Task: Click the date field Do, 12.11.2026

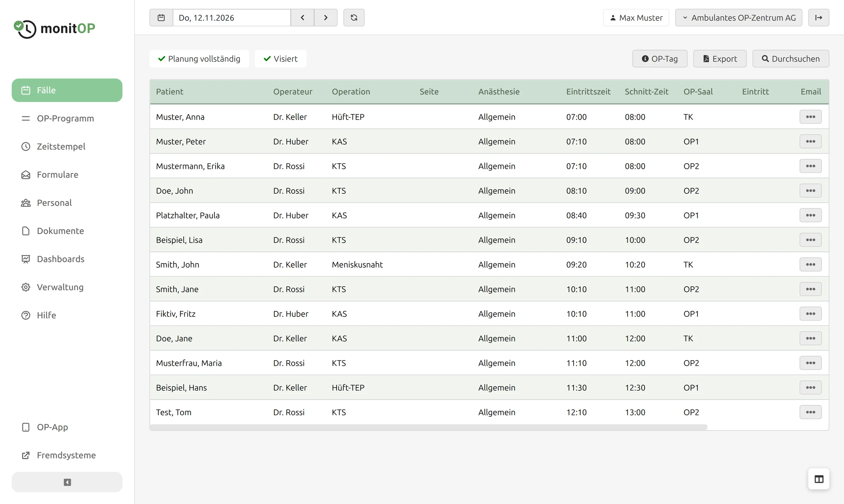Action: [x=232, y=18]
